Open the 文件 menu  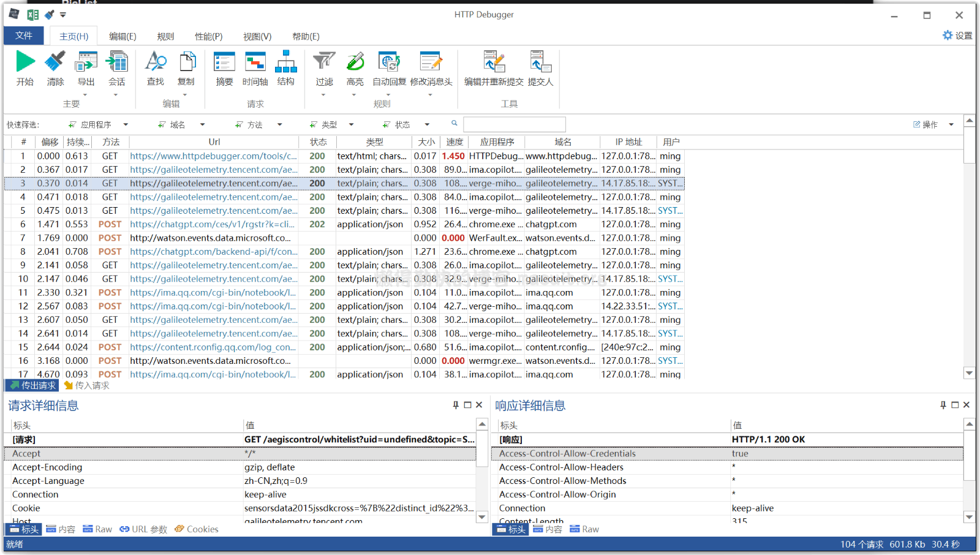click(x=24, y=36)
